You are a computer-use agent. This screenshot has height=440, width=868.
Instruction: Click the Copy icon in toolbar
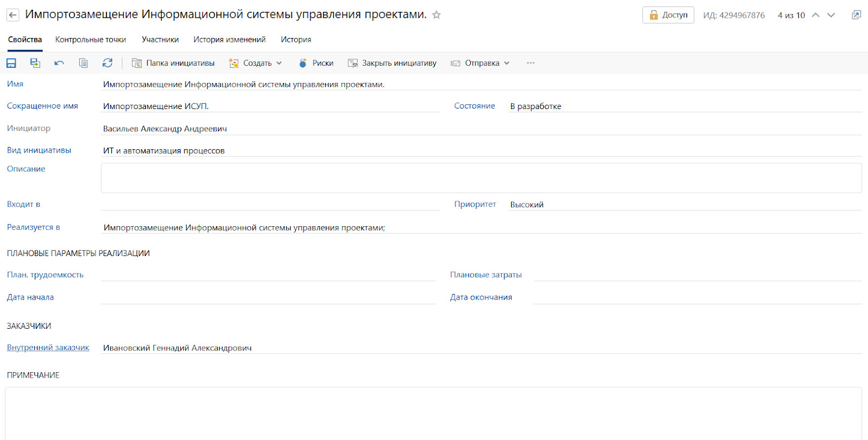point(84,63)
